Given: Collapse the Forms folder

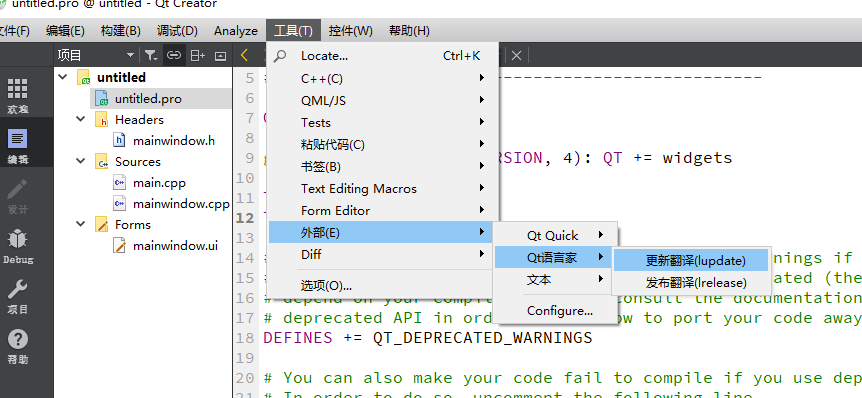Looking at the screenshot, I should coord(81,224).
